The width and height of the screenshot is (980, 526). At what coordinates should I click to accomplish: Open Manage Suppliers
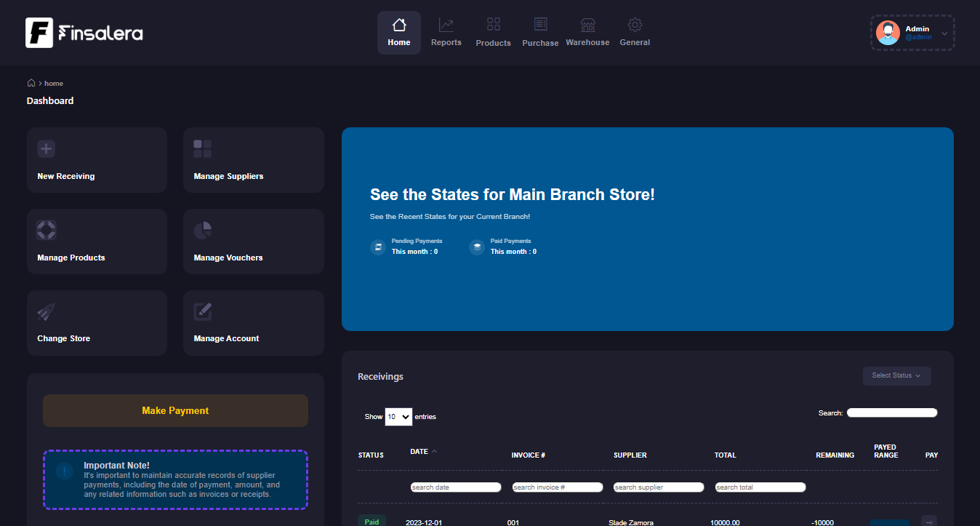253,160
